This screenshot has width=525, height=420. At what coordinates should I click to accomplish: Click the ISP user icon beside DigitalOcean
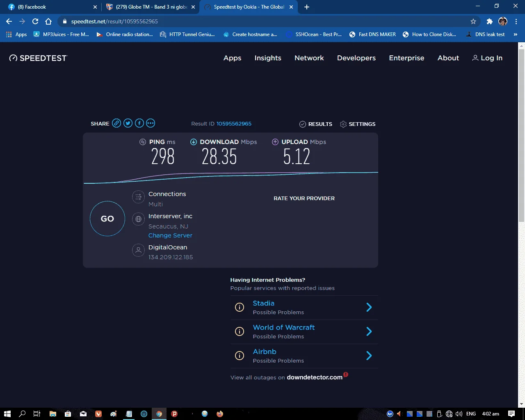[x=139, y=250]
